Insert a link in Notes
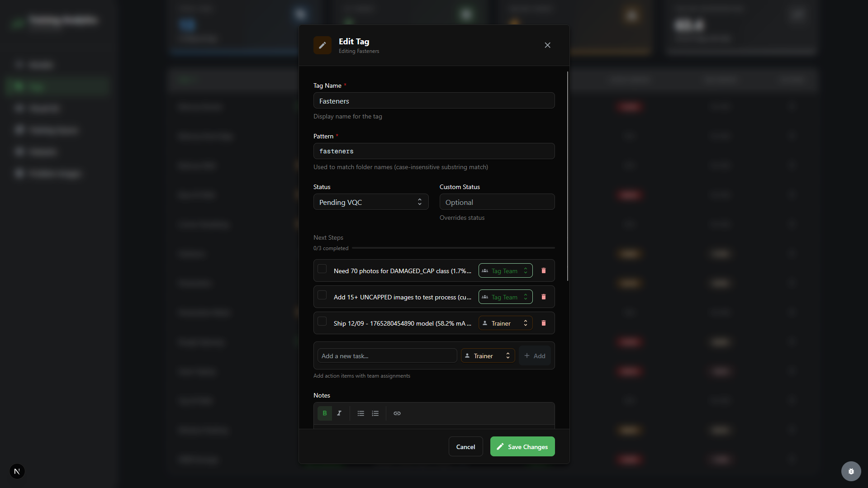 (397, 413)
